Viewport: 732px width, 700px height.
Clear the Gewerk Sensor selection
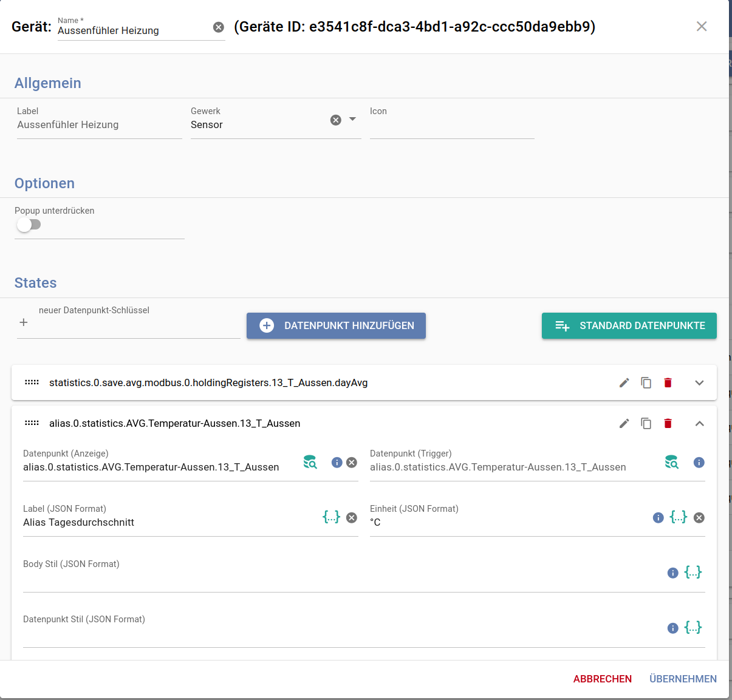click(x=335, y=120)
